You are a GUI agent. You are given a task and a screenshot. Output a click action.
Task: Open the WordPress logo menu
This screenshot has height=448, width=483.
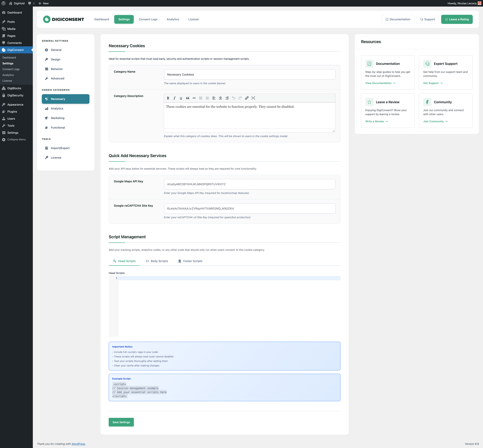4,3
